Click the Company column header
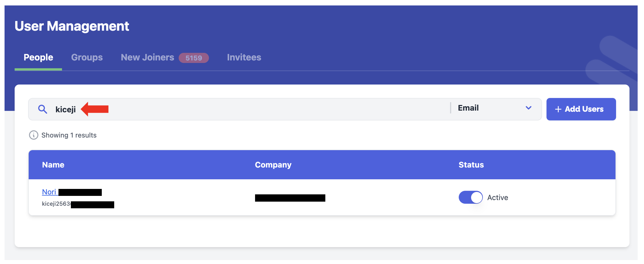The width and height of the screenshot is (644, 264). coord(273,165)
